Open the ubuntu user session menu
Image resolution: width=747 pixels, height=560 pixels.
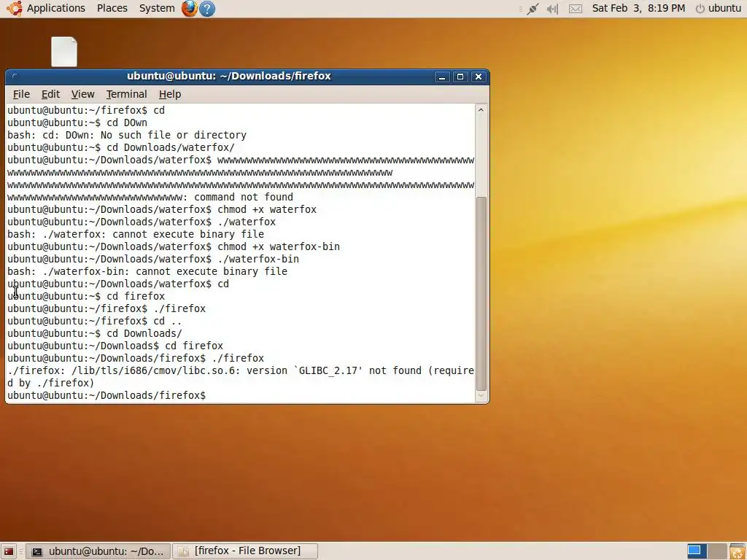(x=719, y=8)
